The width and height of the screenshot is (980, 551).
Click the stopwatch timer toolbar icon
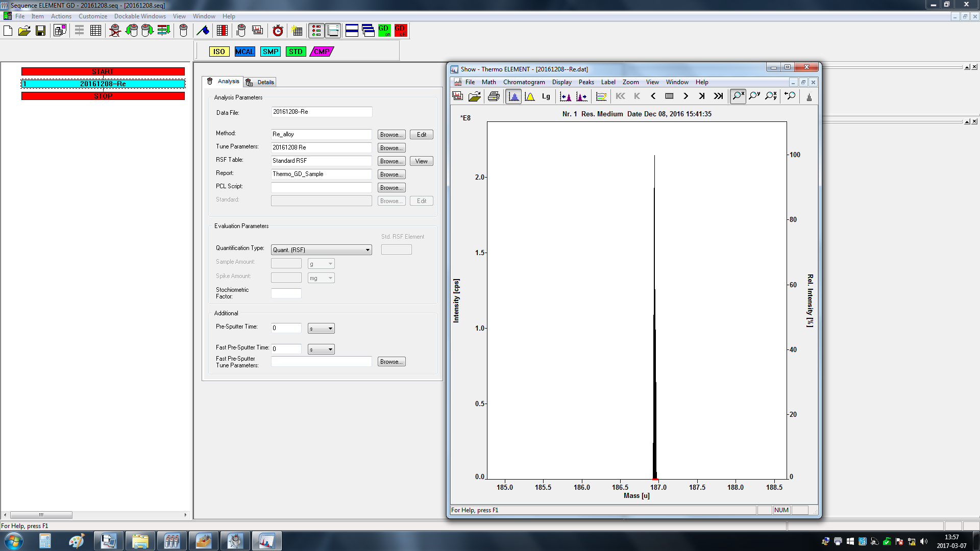pyautogui.click(x=278, y=31)
